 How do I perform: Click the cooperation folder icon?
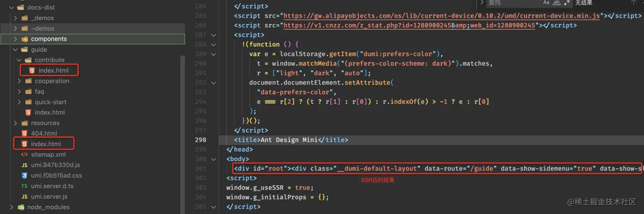28,81
